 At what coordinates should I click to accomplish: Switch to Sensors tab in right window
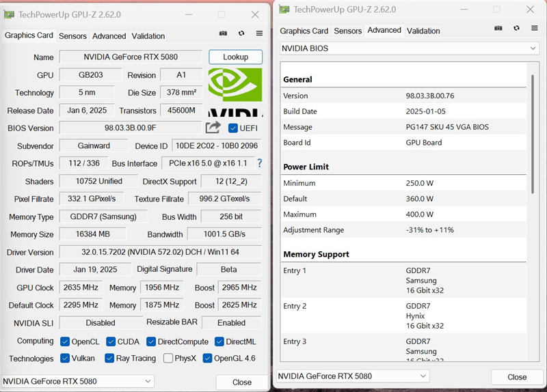click(x=348, y=31)
